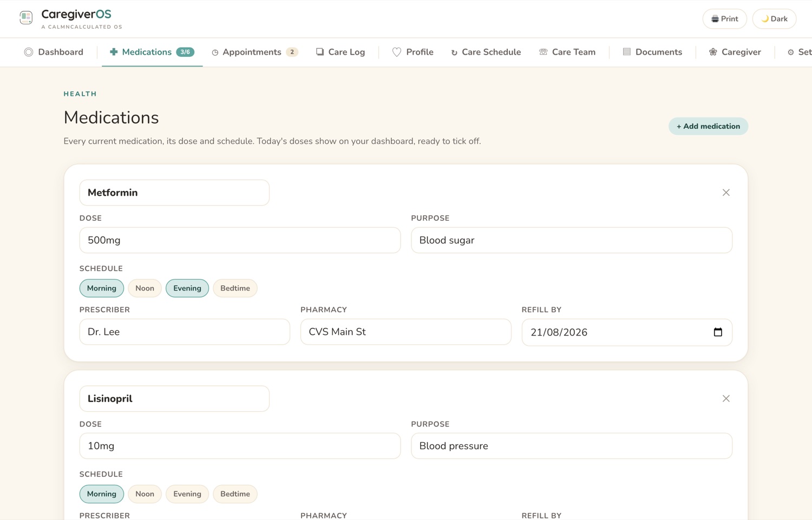
Task: Click Add medication button
Action: (708, 126)
